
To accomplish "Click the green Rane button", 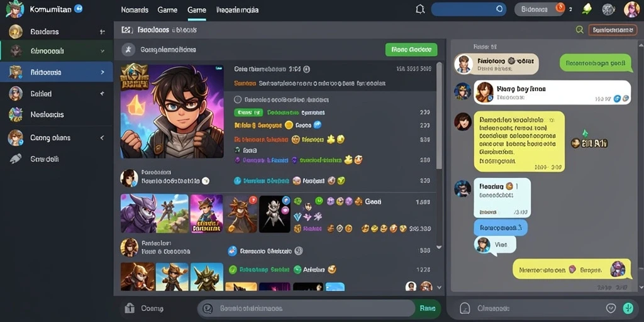I will click(429, 308).
